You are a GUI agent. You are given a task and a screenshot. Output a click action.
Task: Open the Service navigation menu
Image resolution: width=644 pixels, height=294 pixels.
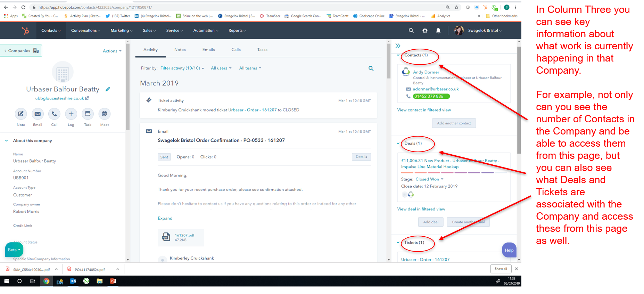click(174, 31)
